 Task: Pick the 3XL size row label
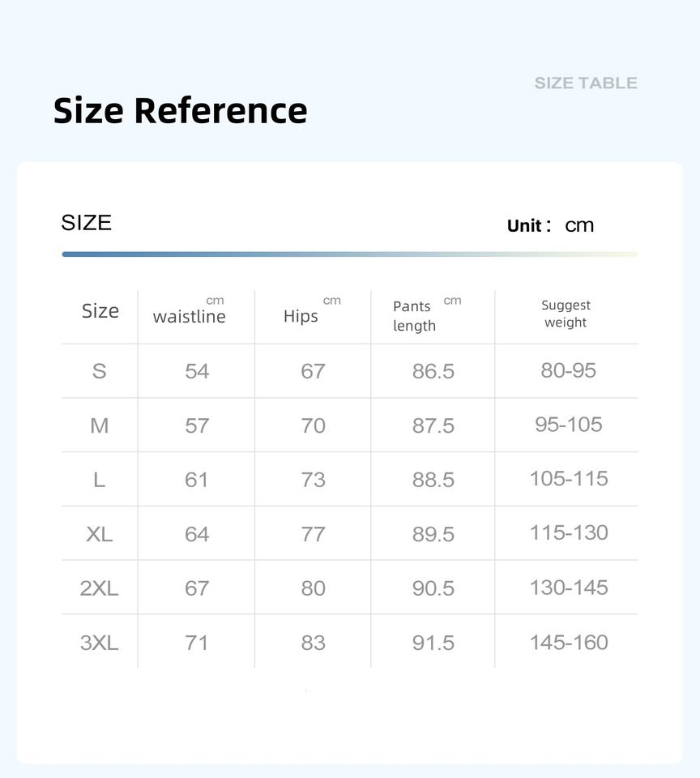[x=99, y=643]
